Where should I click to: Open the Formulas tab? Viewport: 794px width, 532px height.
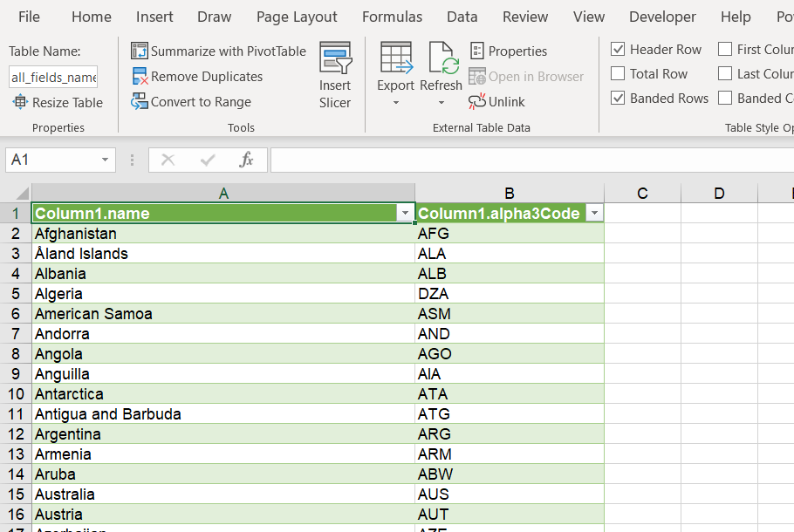coord(392,17)
